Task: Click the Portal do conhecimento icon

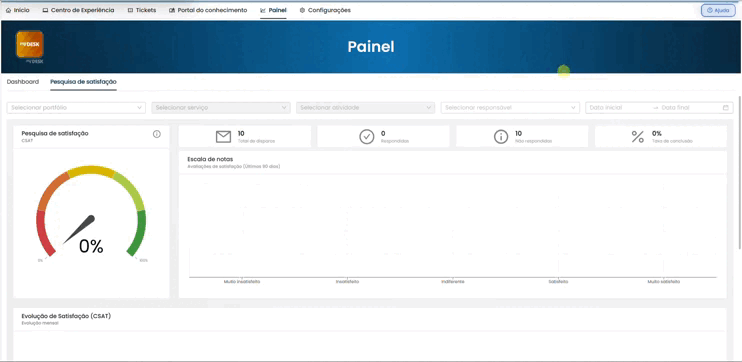Action: (172, 10)
